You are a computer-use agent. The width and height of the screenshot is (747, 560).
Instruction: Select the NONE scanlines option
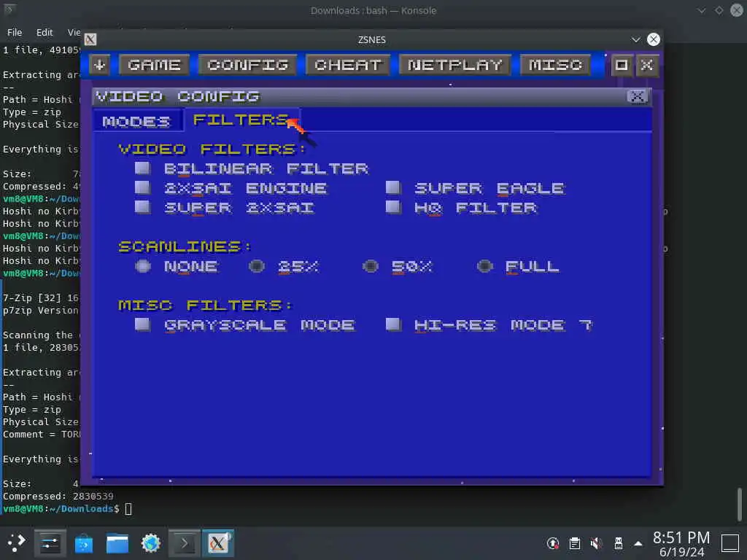click(x=142, y=266)
